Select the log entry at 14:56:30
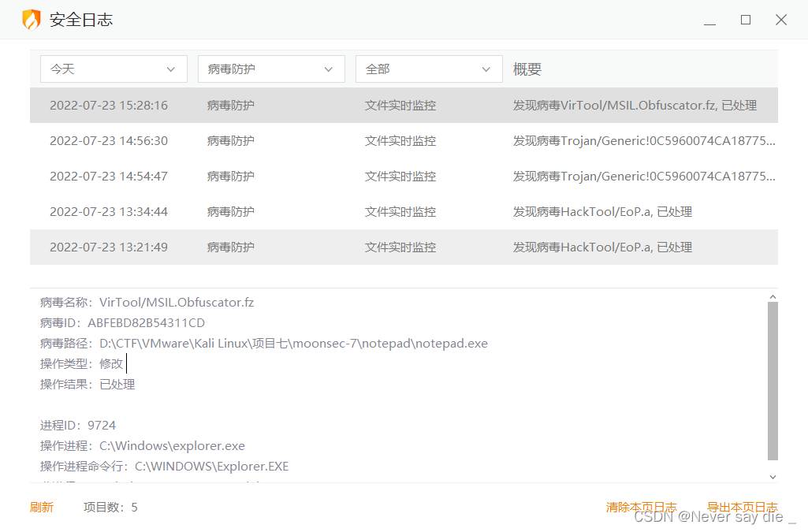Image resolution: width=808 pixels, height=532 pixels. pyautogui.click(x=404, y=140)
